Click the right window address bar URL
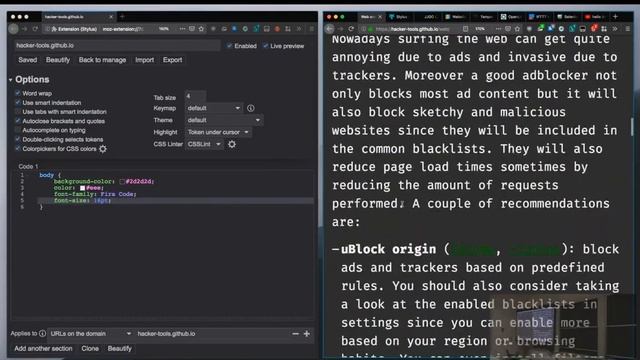Viewport: 640px width, 360px height. [x=412, y=29]
